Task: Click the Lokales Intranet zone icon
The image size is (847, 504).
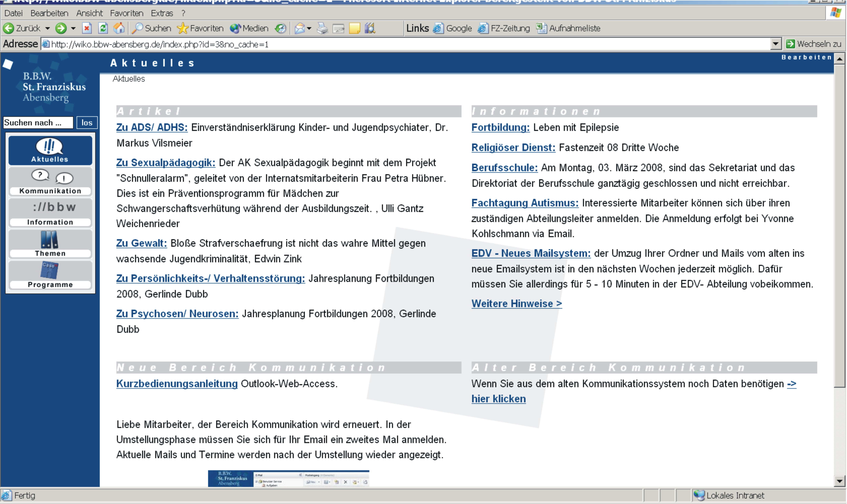Action: [699, 495]
